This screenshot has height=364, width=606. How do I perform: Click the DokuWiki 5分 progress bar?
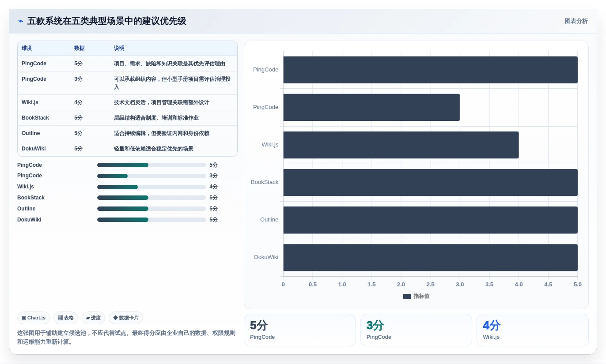click(x=151, y=220)
